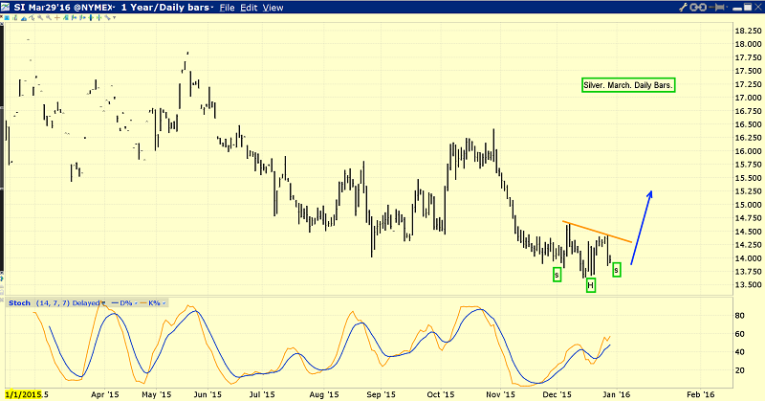Click the chart window icon in title bar

[x=7, y=7]
